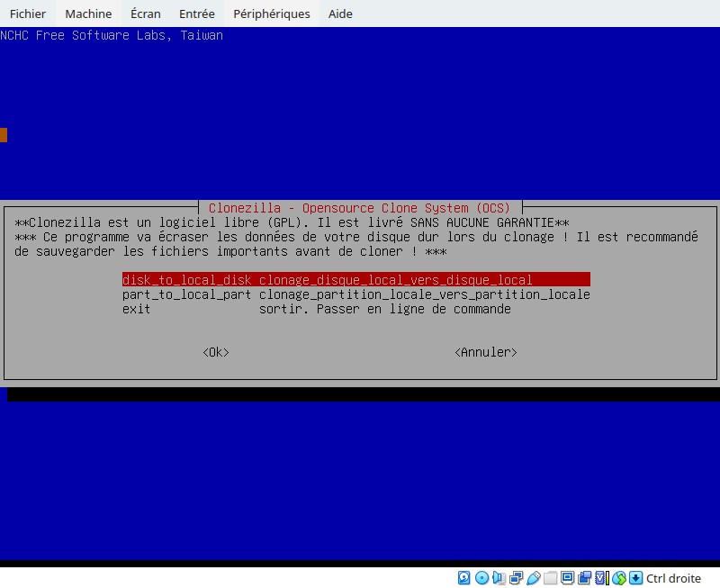The width and height of the screenshot is (720, 588).
Task: Click the optical disc status icon
Action: click(481, 578)
